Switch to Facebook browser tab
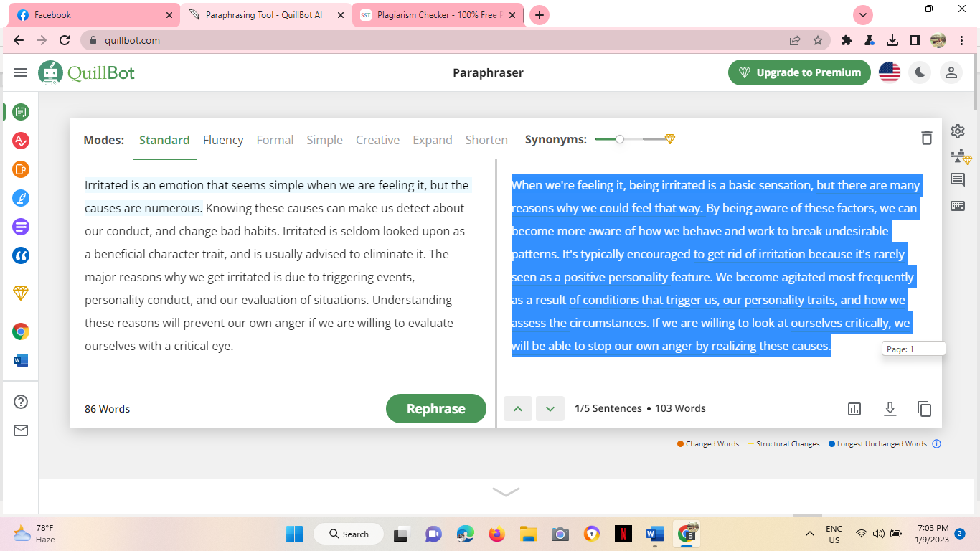This screenshot has width=980, height=551. 93,15
